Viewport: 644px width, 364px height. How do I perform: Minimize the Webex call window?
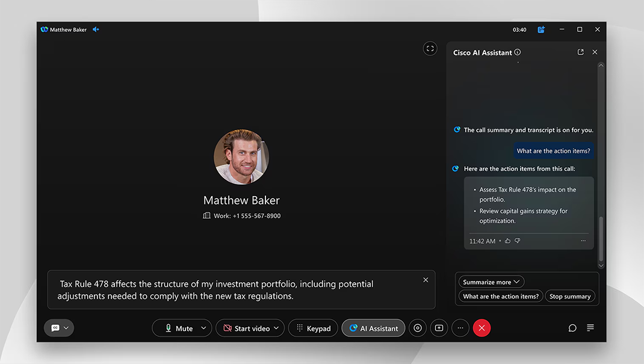[562, 29]
